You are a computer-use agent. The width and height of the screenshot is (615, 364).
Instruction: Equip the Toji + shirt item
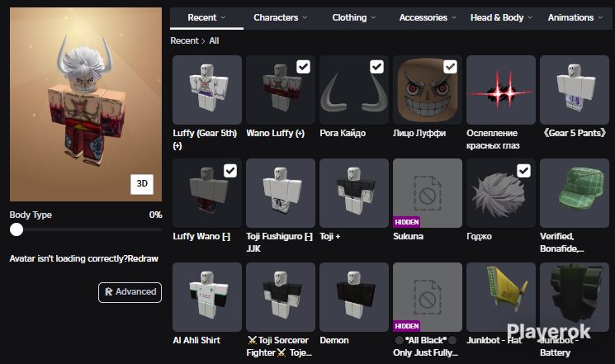click(354, 193)
